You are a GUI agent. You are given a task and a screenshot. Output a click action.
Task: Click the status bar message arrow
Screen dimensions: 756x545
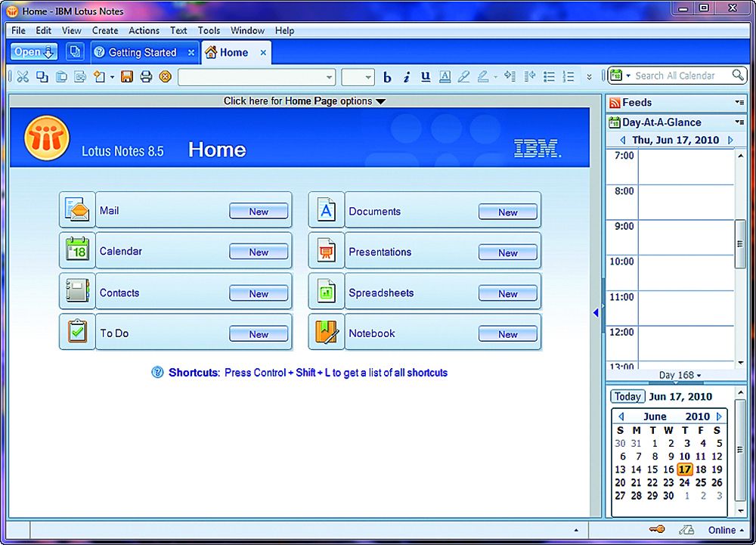576,530
